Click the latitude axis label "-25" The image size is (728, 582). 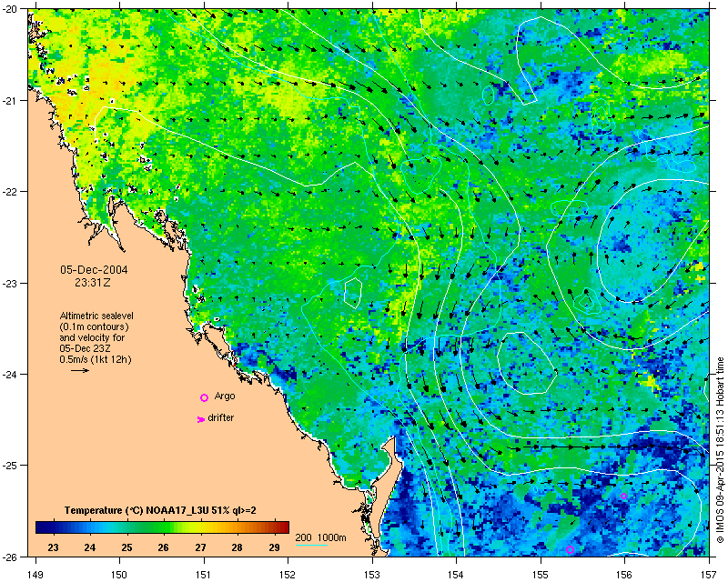point(11,466)
